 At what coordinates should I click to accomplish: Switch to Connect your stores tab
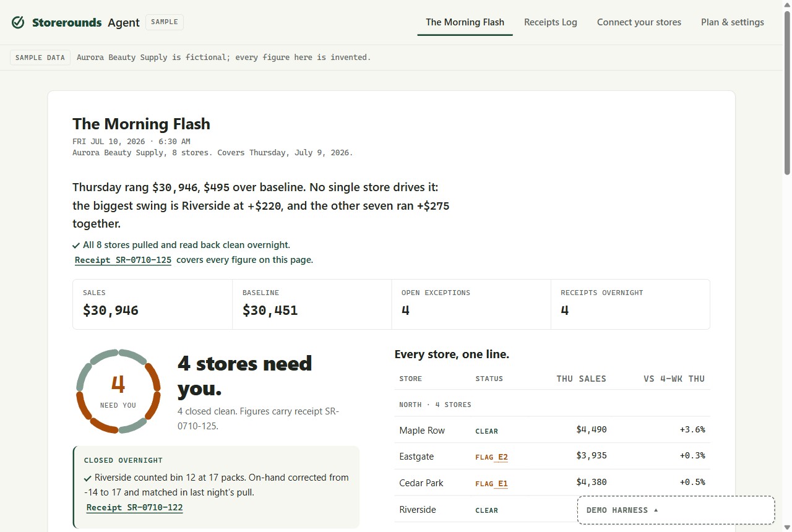point(639,22)
